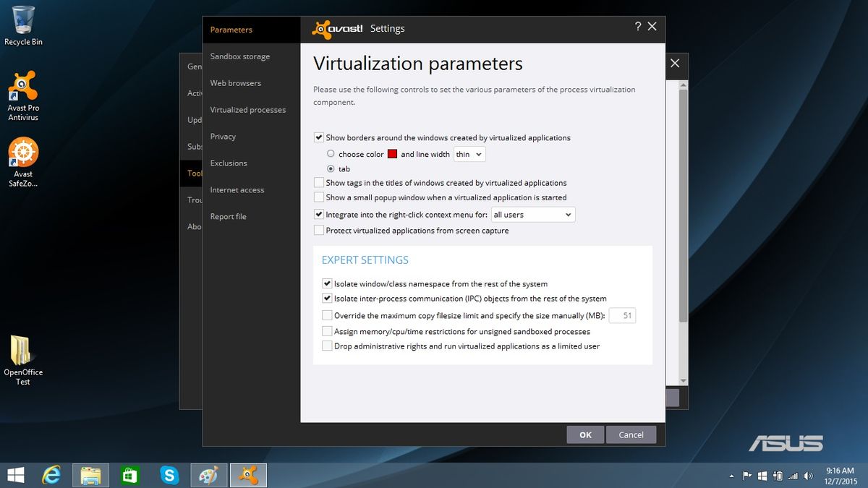Enable Show tags in window titles
This screenshot has width=868, height=488.
319,183
